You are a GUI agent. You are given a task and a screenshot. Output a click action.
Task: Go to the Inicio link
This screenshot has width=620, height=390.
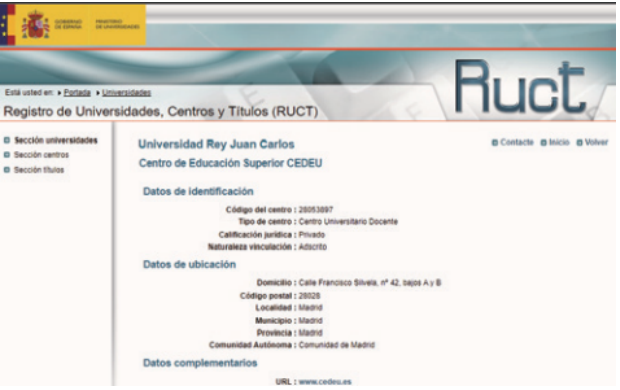[x=559, y=142]
